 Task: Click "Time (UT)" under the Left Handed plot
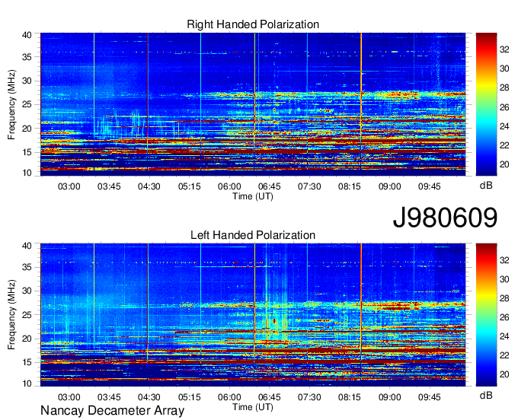(x=253, y=408)
